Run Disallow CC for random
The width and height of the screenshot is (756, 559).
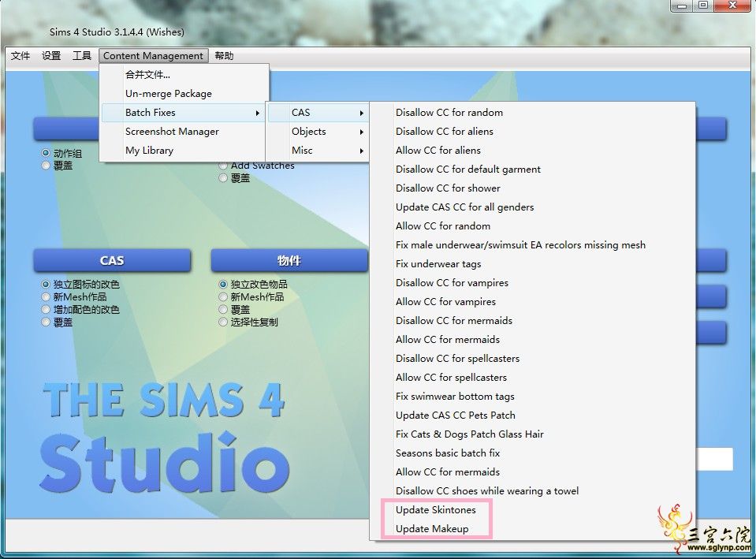coord(533,113)
